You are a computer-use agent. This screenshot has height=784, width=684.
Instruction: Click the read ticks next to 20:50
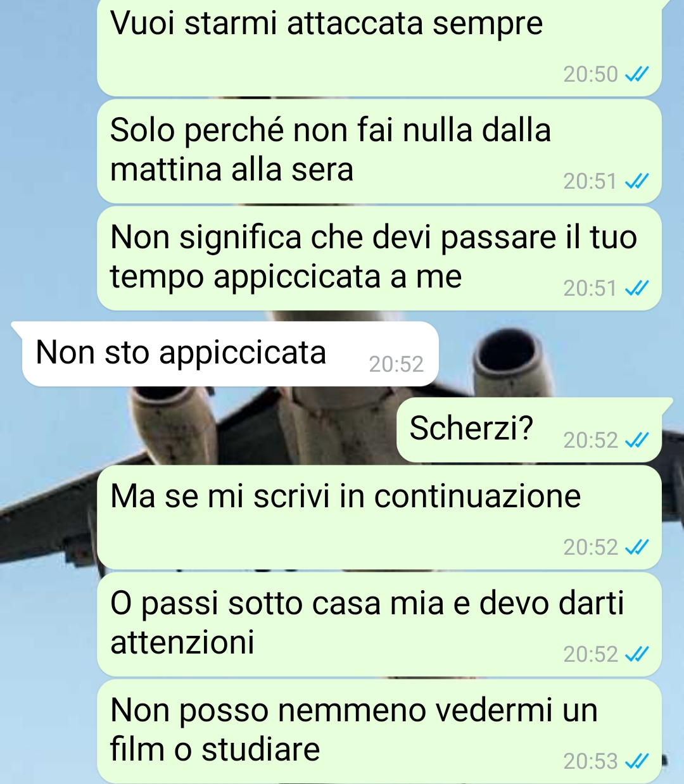pyautogui.click(x=636, y=75)
